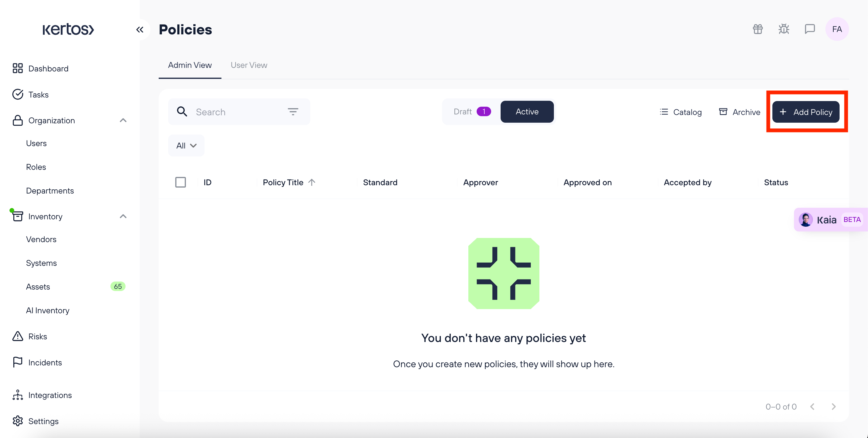
Task: Go to next page arrow
Action: (x=834, y=407)
